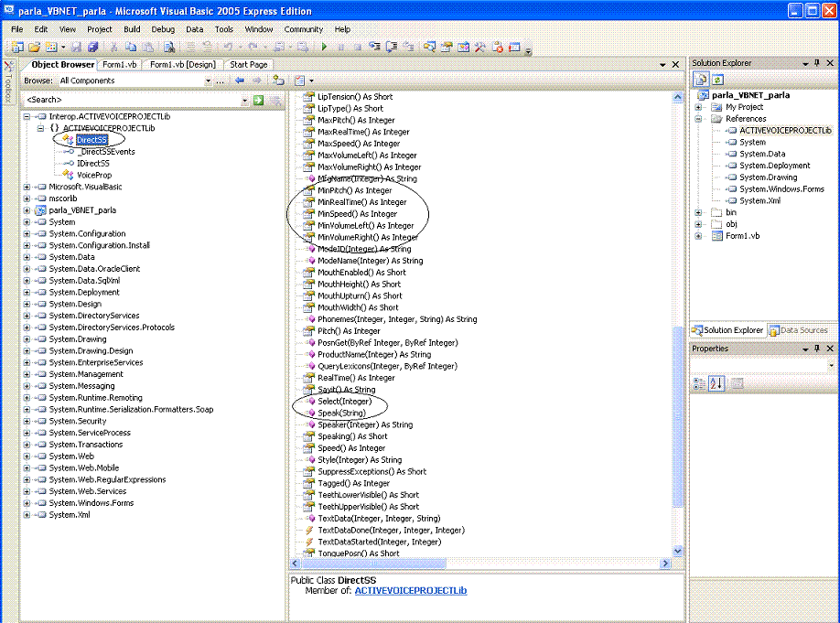Open the collapsed Toolbox side tab
This screenshot has height=623, width=840.
tap(8, 81)
